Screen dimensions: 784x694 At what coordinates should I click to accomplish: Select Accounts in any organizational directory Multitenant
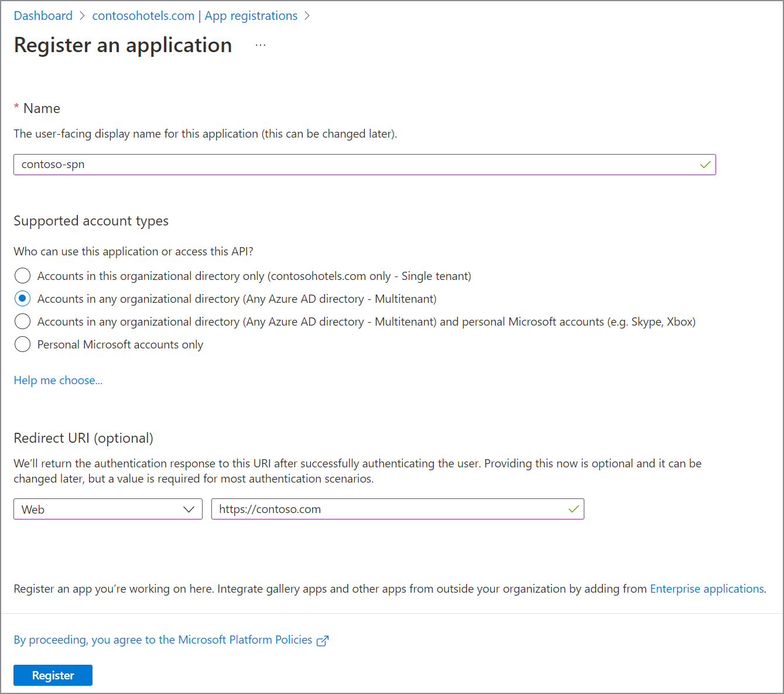(22, 298)
